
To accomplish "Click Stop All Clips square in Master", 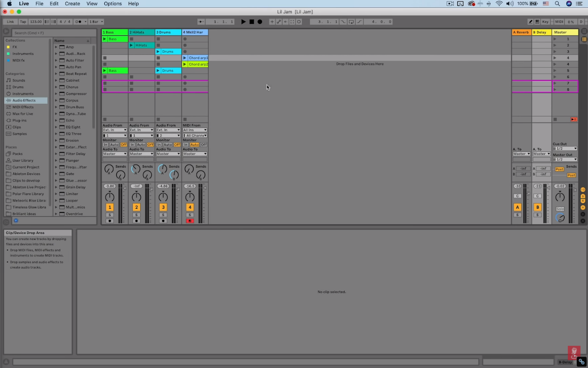I will (x=555, y=119).
